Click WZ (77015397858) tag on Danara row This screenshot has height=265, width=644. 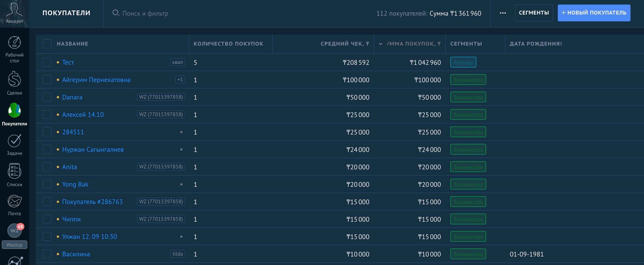[x=161, y=97]
